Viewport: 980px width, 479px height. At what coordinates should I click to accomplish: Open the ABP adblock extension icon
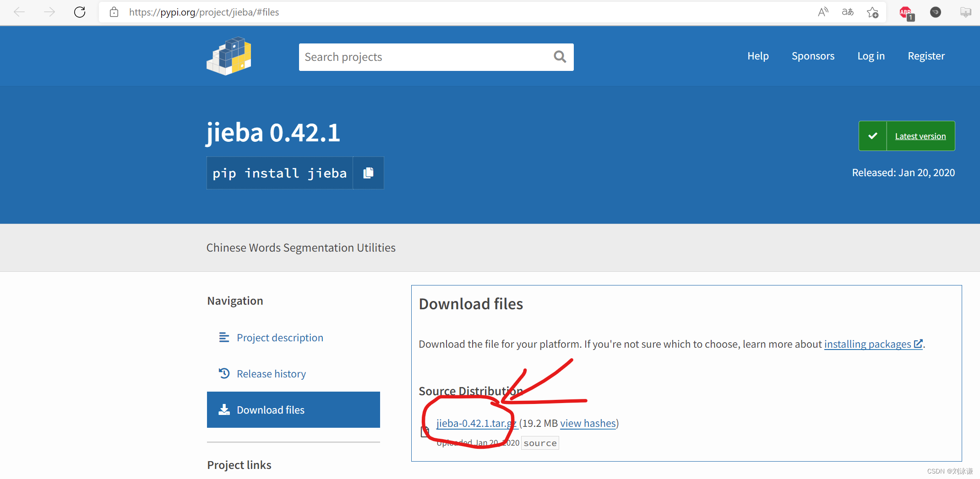pos(906,13)
